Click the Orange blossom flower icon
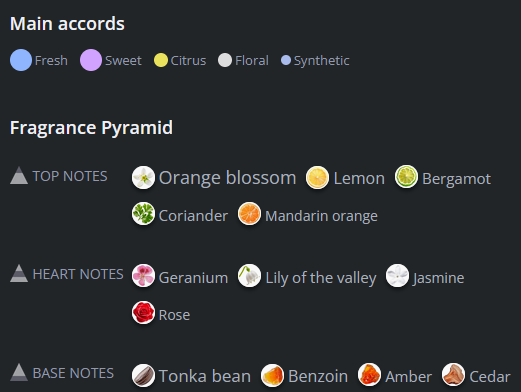Screen dimensions: 521x392 143,177
